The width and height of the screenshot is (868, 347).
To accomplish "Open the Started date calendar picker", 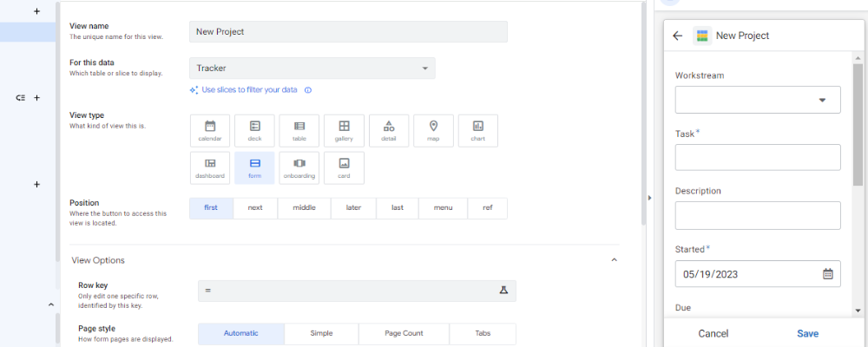I will point(827,273).
